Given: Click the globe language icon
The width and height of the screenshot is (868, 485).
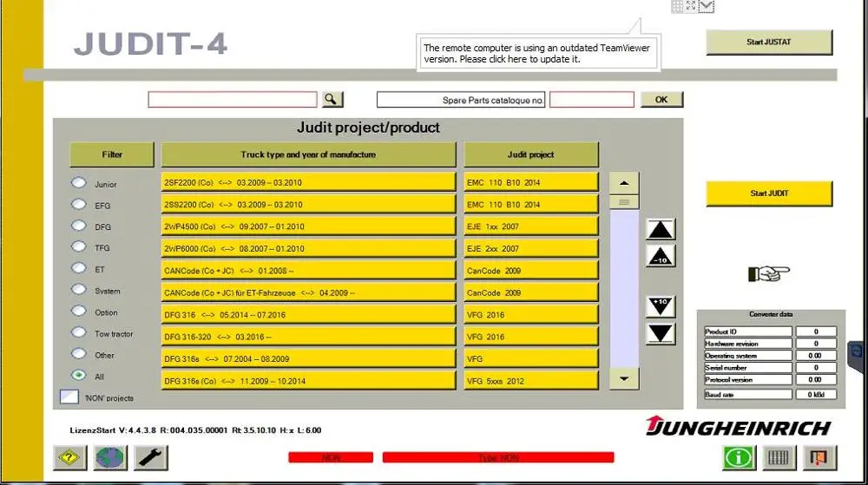Looking at the screenshot, I should tap(110, 457).
